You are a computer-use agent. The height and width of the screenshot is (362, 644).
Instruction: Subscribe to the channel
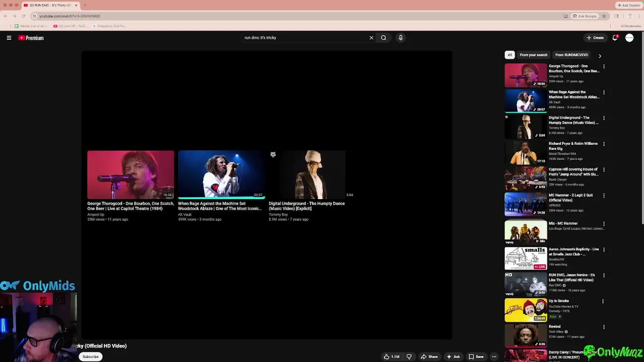(x=91, y=356)
